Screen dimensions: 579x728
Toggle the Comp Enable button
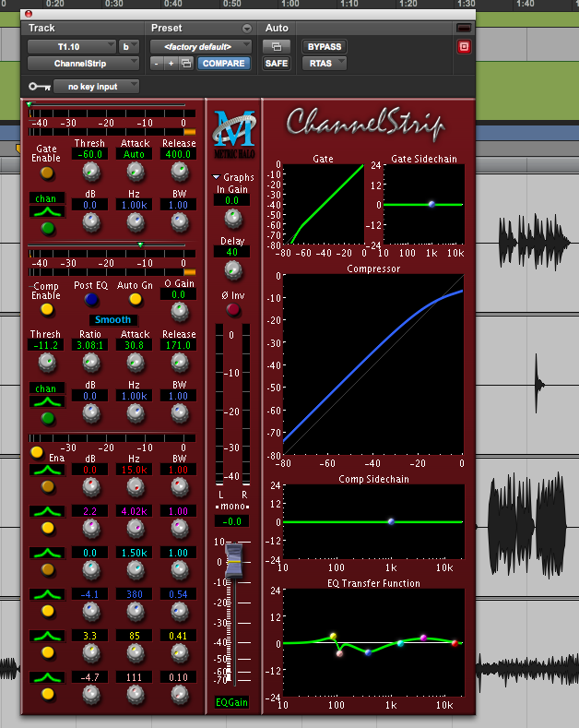47,309
